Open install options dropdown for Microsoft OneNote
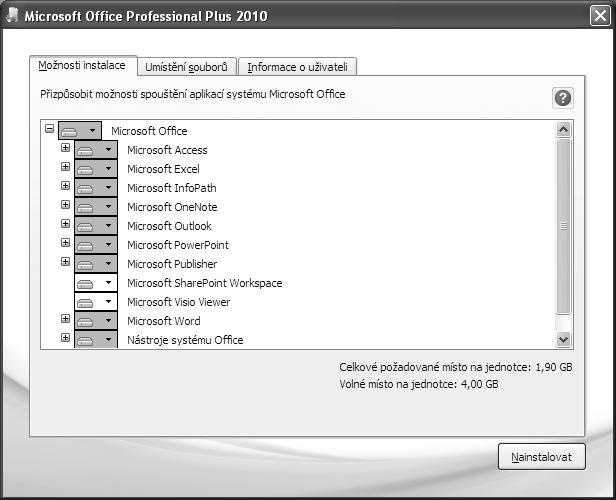 click(x=96, y=207)
